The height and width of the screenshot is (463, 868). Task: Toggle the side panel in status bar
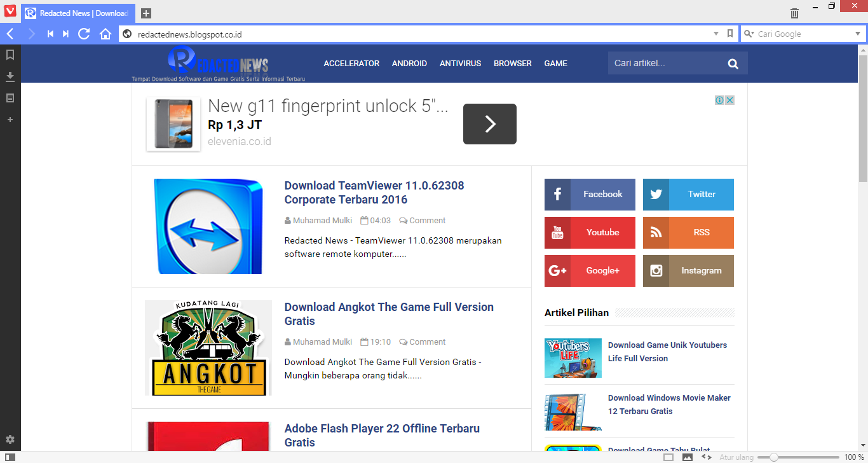[10, 457]
